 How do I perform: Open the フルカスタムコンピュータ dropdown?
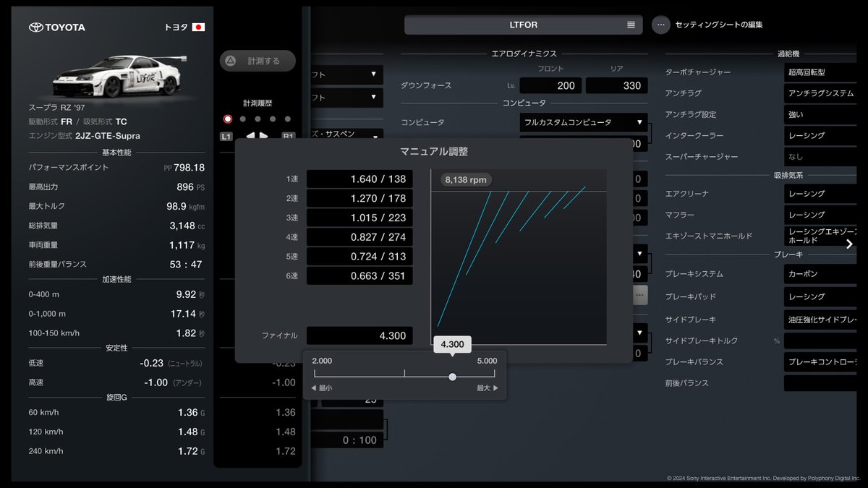pos(584,122)
